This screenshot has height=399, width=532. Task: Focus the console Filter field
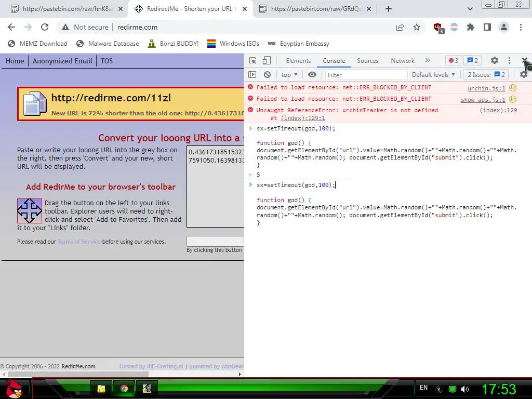pyautogui.click(x=366, y=75)
